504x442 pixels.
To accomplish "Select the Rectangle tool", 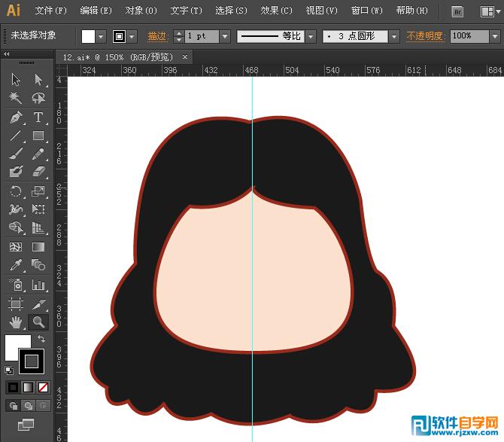I will coord(38,136).
